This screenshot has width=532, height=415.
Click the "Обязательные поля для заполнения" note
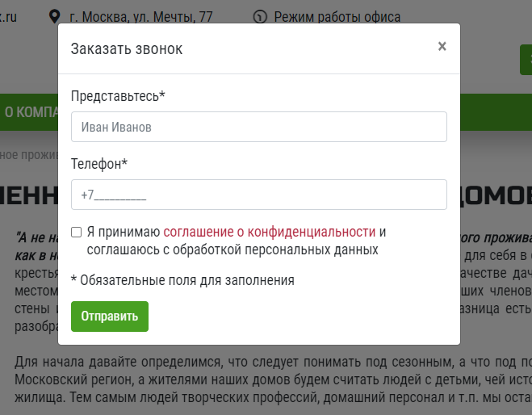182,280
